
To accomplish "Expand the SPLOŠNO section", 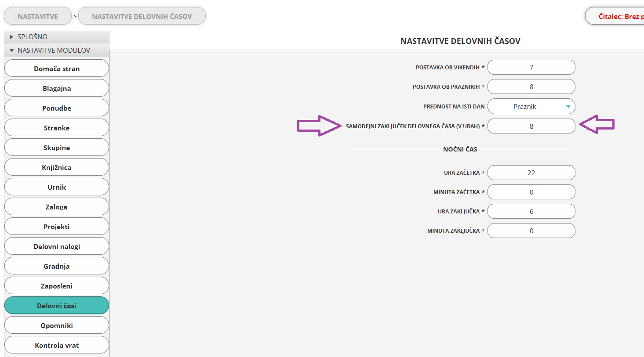I will (57, 37).
